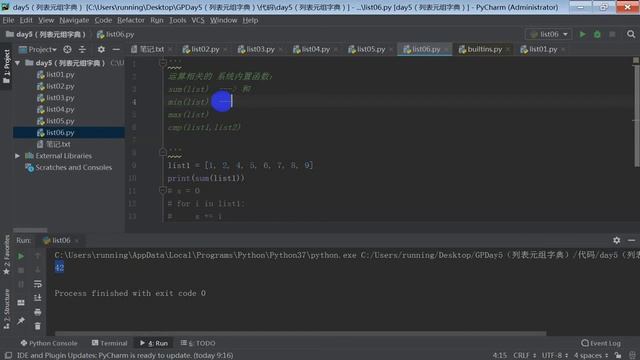Toggle the 2: Favorites side tool button

coord(6,254)
